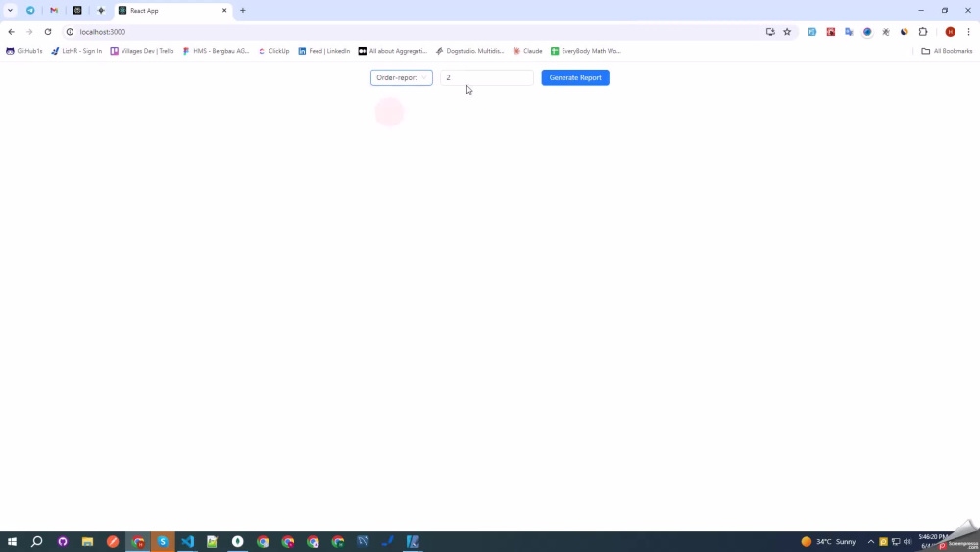Open a new browser tab

(x=243, y=10)
